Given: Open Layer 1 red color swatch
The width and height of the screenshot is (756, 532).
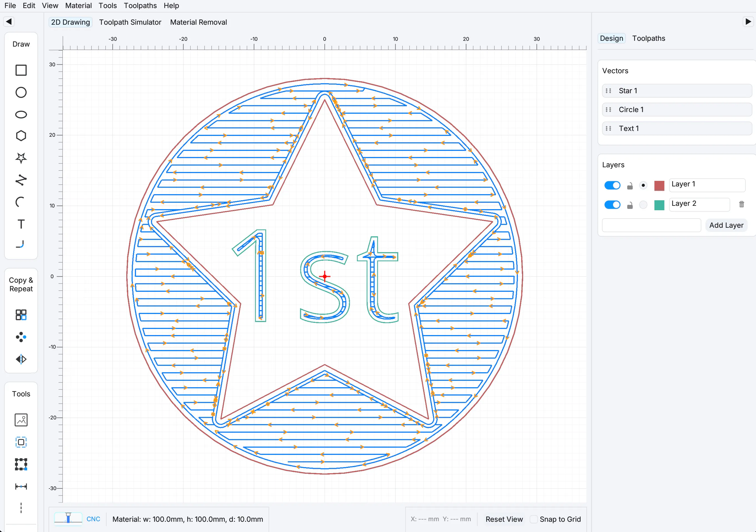Looking at the screenshot, I should (659, 186).
